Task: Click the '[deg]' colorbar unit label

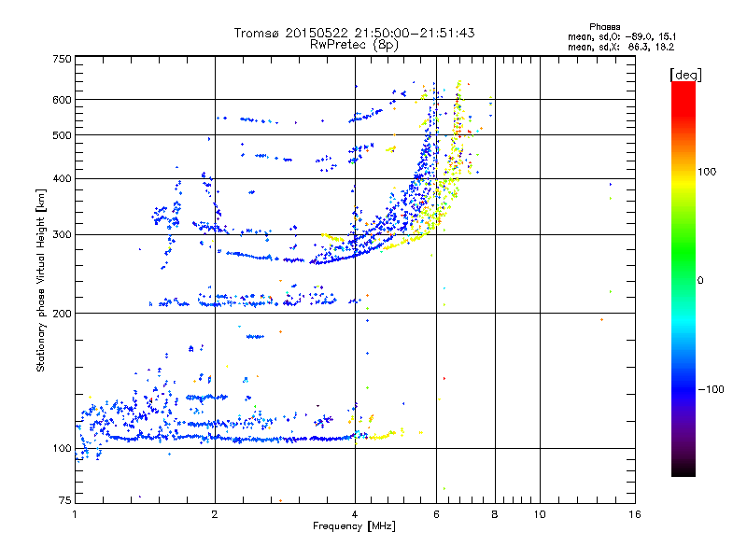Action: pyautogui.click(x=685, y=75)
